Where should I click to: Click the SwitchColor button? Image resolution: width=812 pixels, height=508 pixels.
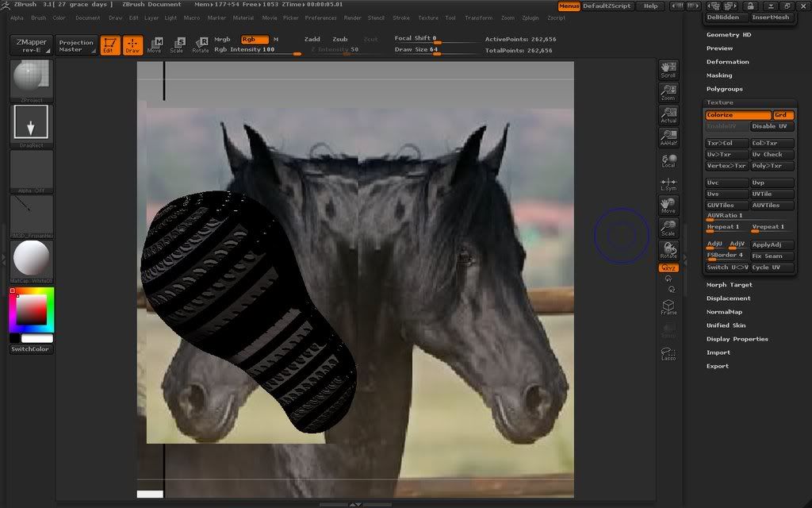coord(31,349)
